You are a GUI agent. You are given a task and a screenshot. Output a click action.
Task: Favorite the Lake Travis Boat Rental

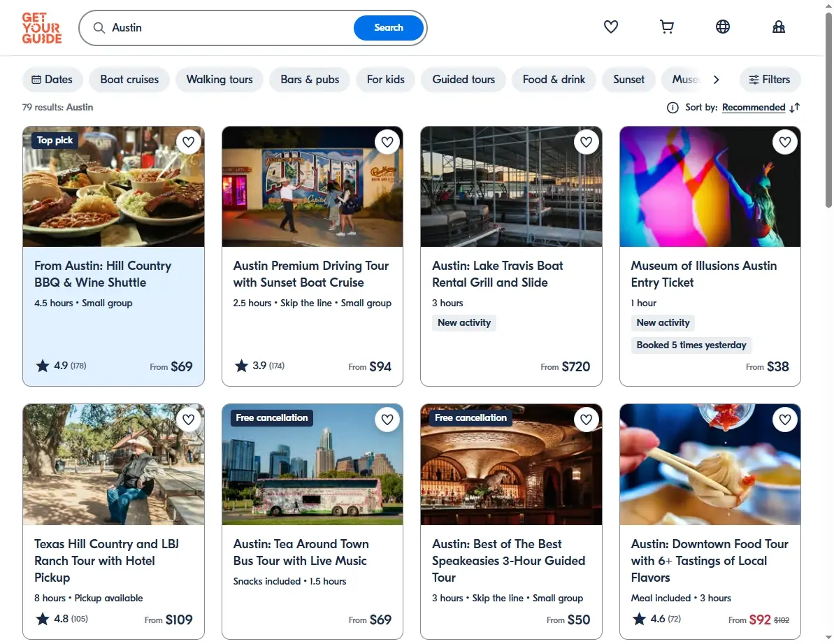pos(586,142)
